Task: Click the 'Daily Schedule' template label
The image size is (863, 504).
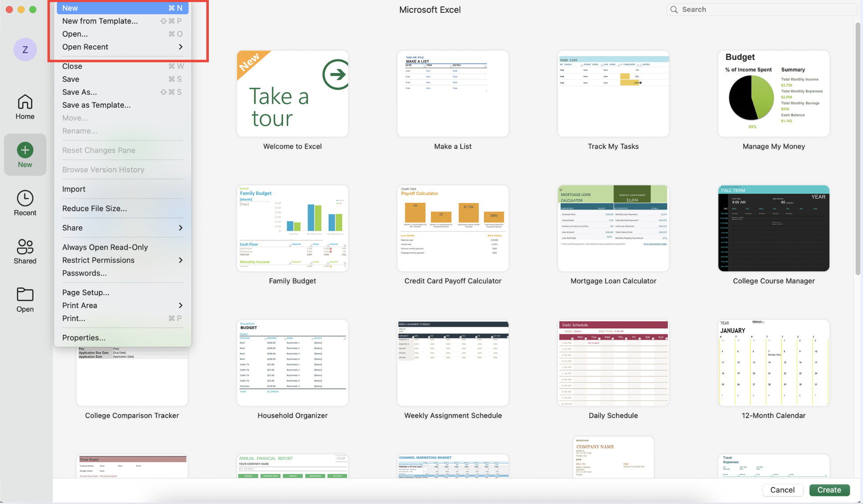Action: coord(613,415)
